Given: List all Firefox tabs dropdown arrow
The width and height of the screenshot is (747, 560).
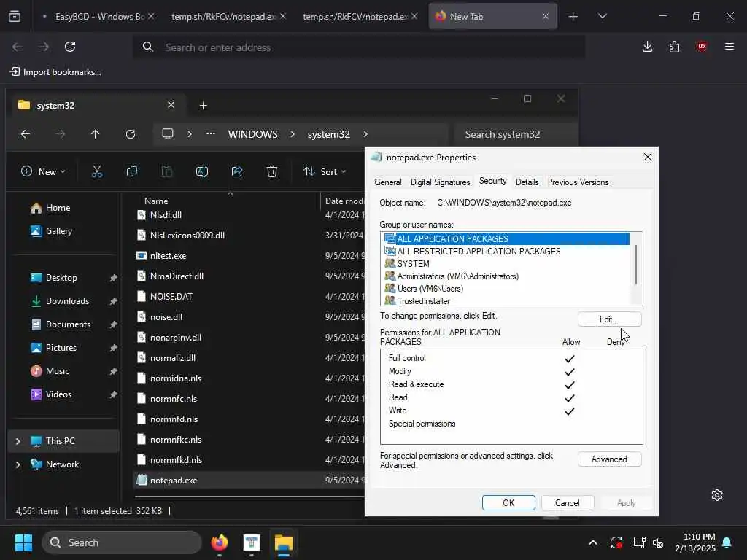Looking at the screenshot, I should pos(602,17).
